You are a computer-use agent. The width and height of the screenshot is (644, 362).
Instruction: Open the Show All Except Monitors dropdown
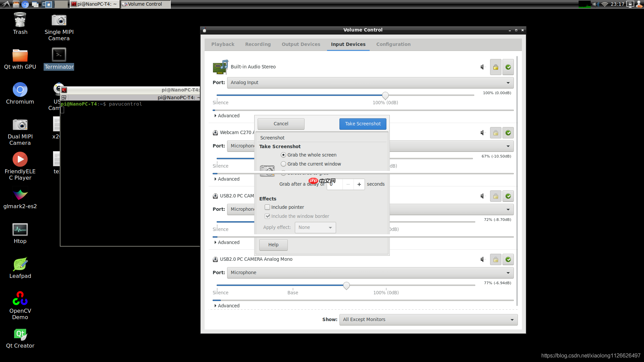(x=428, y=320)
